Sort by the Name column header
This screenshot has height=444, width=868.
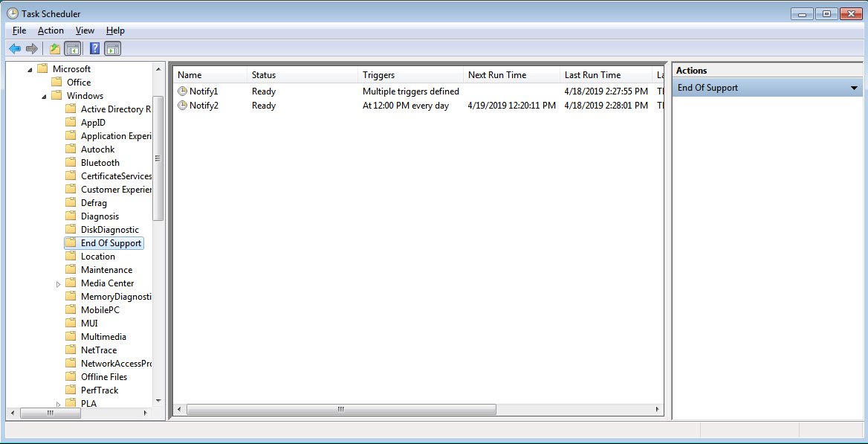tap(210, 75)
